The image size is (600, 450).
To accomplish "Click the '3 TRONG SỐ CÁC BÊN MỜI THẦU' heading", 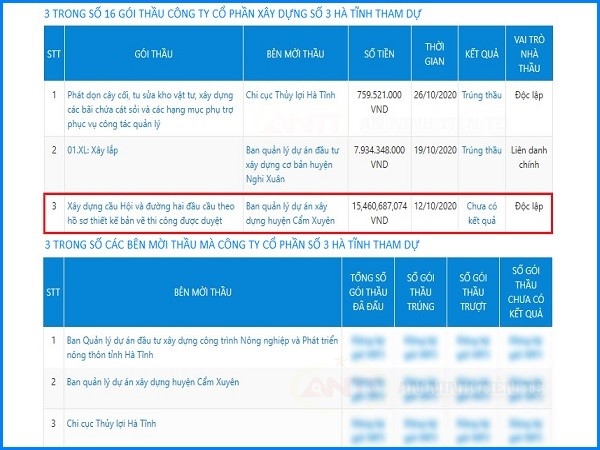I will (x=232, y=244).
